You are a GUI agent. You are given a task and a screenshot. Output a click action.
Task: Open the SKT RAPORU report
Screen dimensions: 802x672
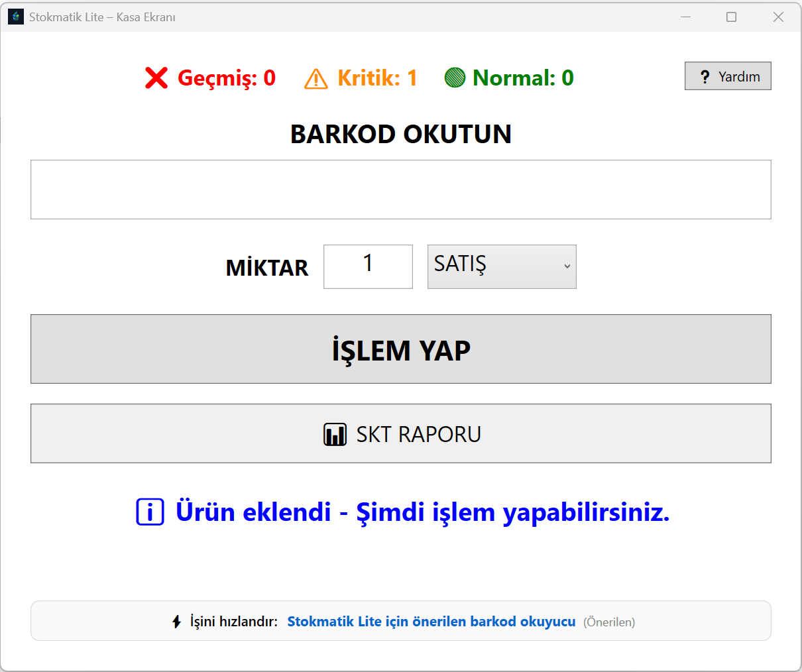[401, 433]
